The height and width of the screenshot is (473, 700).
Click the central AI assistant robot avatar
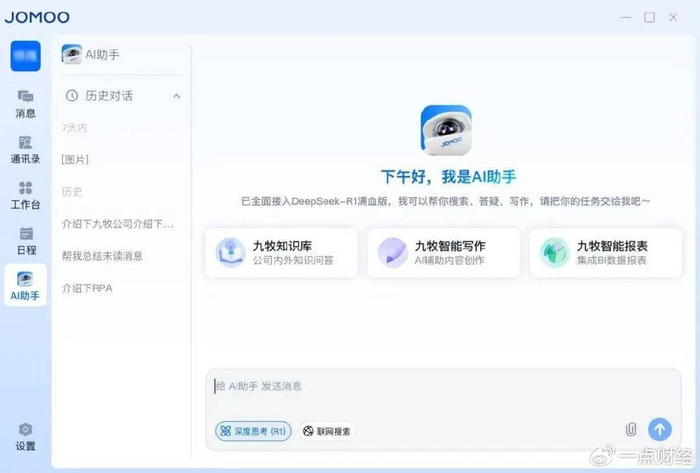pos(446,130)
